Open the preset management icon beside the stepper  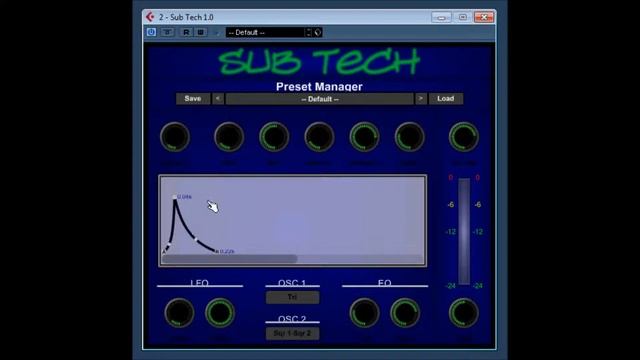click(x=318, y=32)
